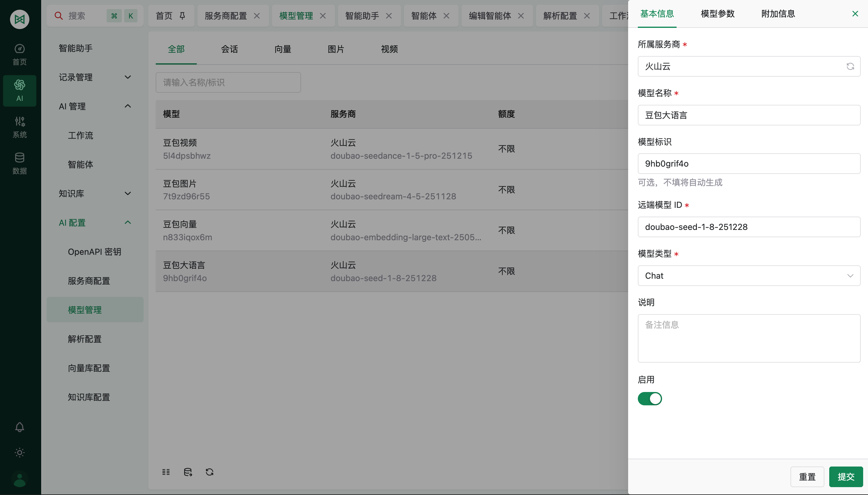The image size is (868, 495).
Task: Toggle the theme brightness icon at bottom left
Action: point(19,453)
